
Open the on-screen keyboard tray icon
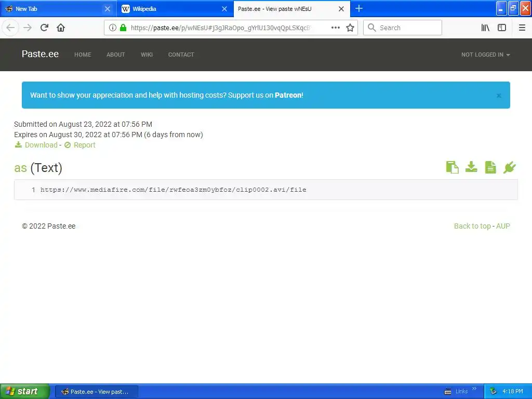pos(448,392)
